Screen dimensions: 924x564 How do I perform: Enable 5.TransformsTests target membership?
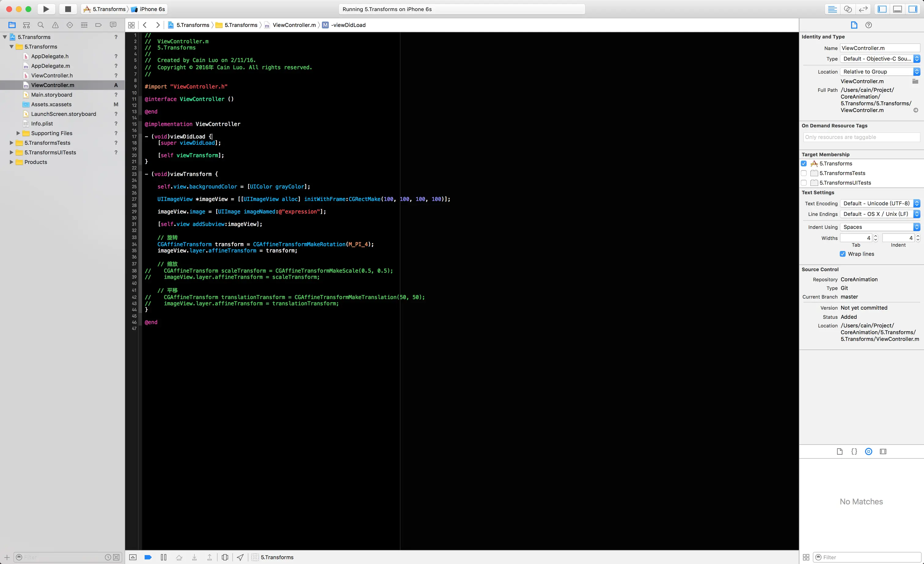[x=804, y=173]
